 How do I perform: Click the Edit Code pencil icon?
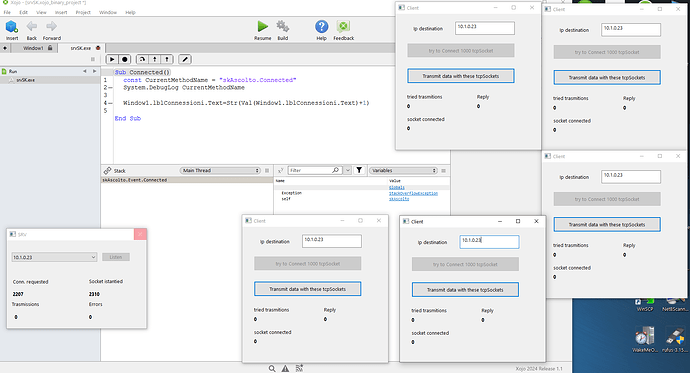click(185, 59)
